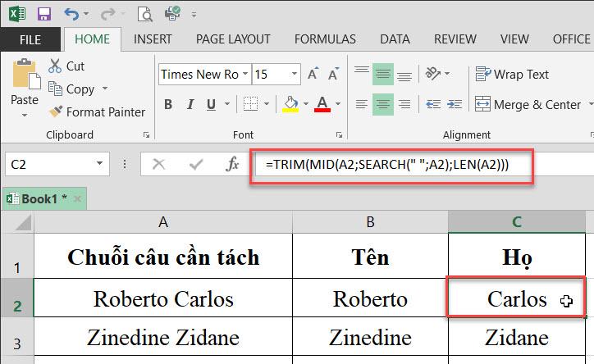Click the Paste clipboard icon

click(x=25, y=74)
